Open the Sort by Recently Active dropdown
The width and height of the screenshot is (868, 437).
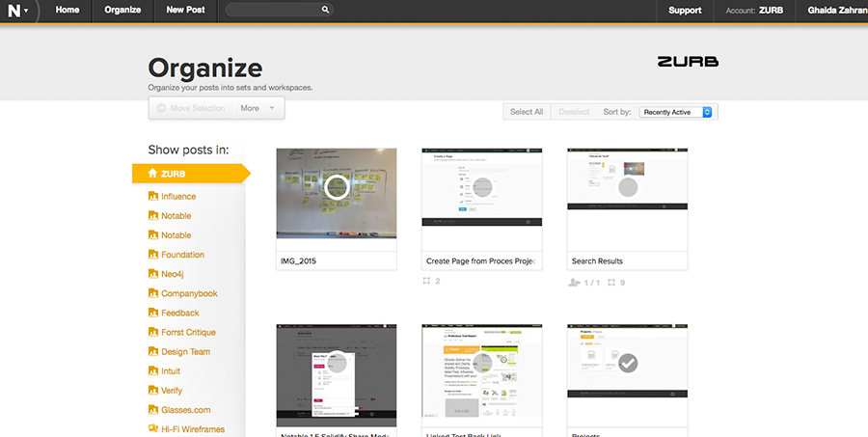pos(675,112)
